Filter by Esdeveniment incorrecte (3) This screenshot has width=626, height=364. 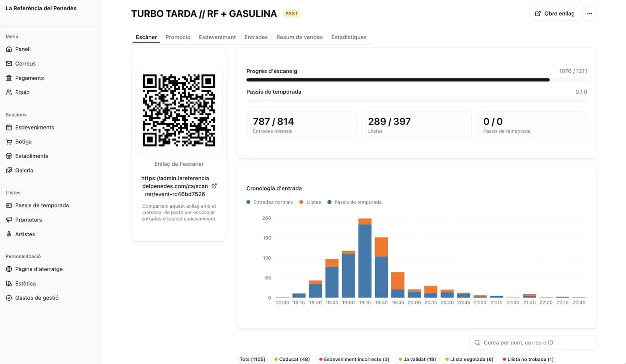[354, 359]
